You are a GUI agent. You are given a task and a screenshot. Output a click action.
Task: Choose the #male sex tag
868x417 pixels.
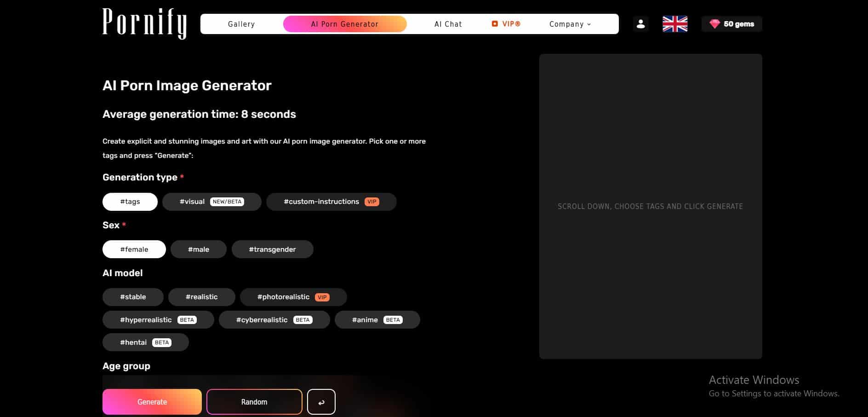[199, 249]
